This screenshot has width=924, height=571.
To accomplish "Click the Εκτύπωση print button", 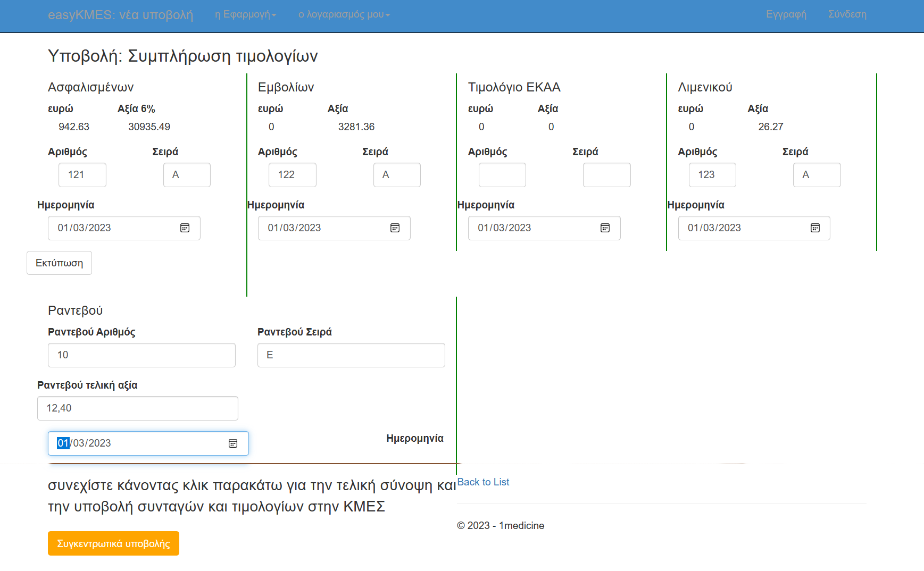I will pyautogui.click(x=59, y=263).
